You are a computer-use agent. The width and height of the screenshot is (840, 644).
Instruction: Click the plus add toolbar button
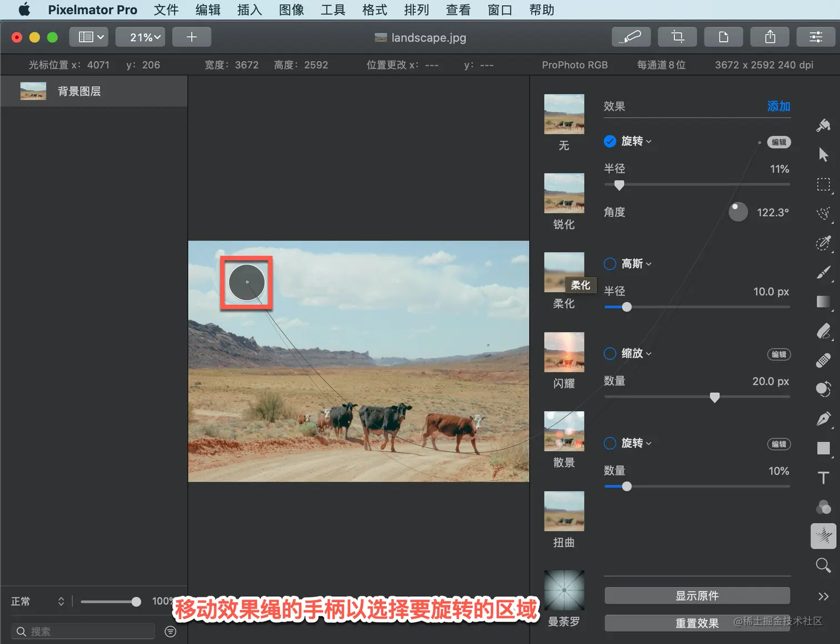(192, 37)
